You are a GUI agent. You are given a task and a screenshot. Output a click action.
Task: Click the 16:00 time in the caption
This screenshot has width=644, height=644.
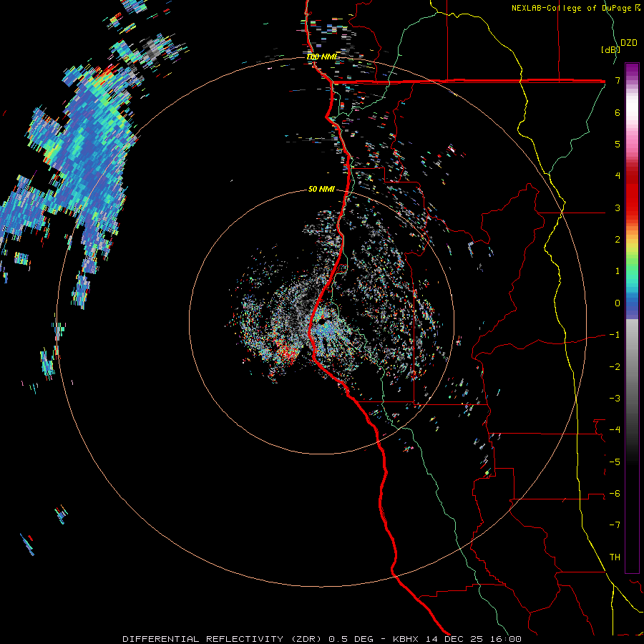pos(504,639)
